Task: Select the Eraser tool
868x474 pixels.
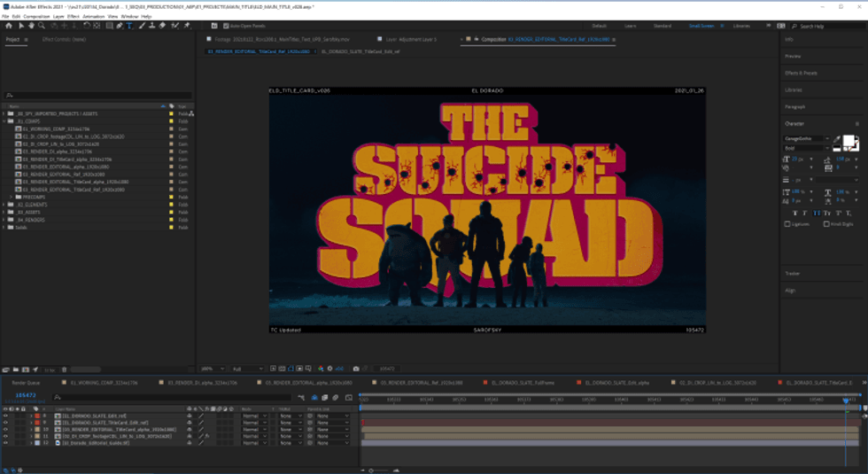Action: click(162, 26)
